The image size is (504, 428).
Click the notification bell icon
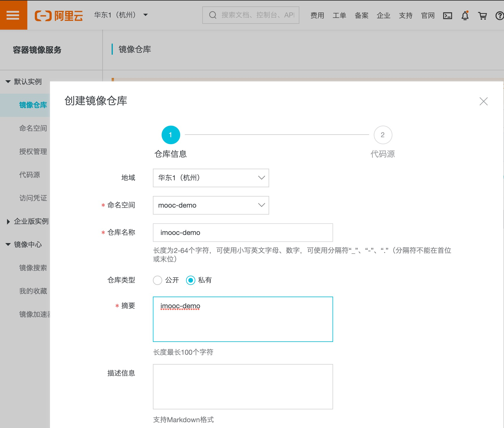click(x=465, y=15)
